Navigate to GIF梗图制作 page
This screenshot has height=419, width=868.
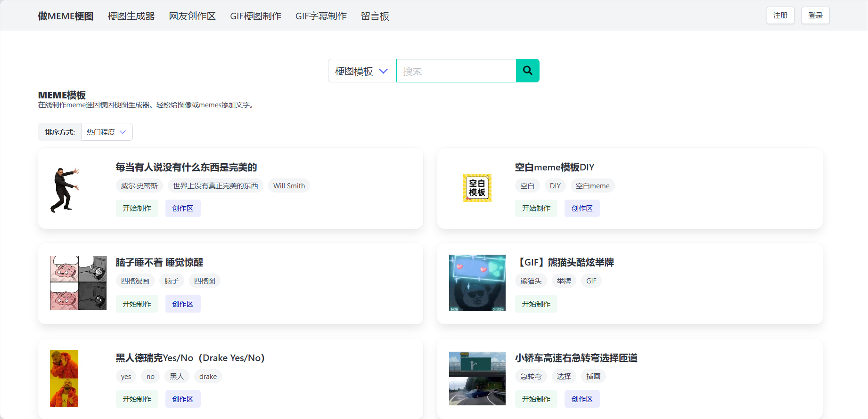tap(255, 16)
